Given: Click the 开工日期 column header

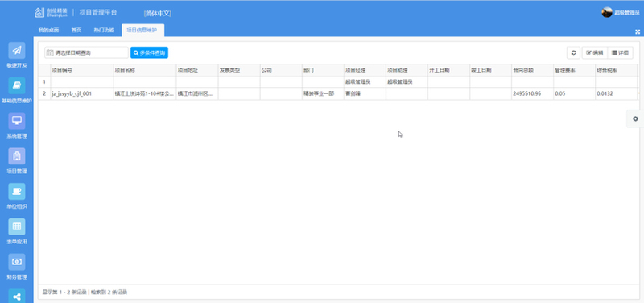Looking at the screenshot, I should coord(448,70).
